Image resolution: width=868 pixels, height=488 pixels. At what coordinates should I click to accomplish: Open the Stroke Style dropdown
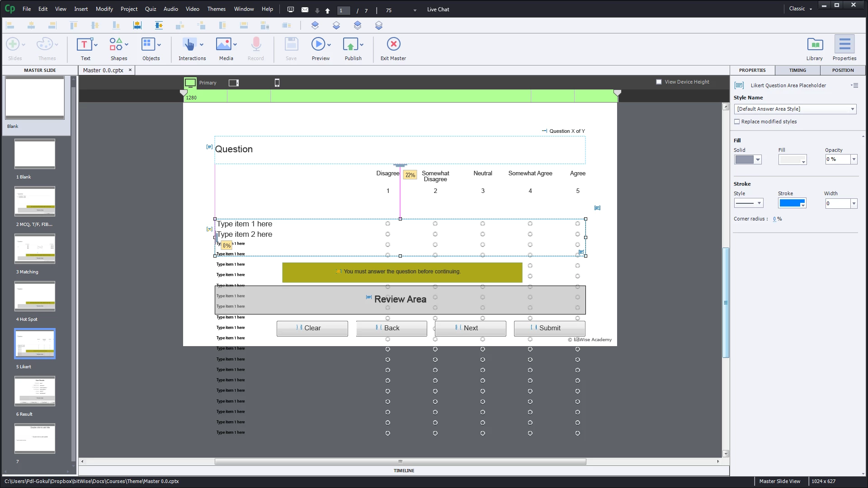coord(759,203)
